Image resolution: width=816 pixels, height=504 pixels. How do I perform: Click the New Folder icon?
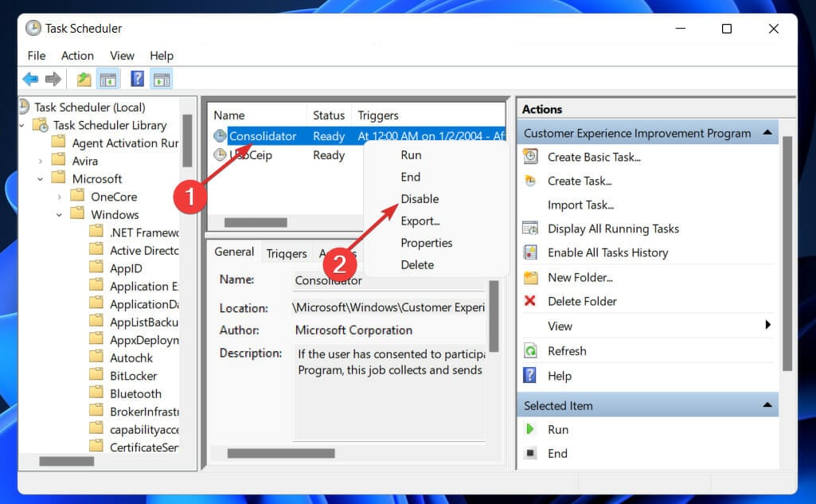click(530, 277)
